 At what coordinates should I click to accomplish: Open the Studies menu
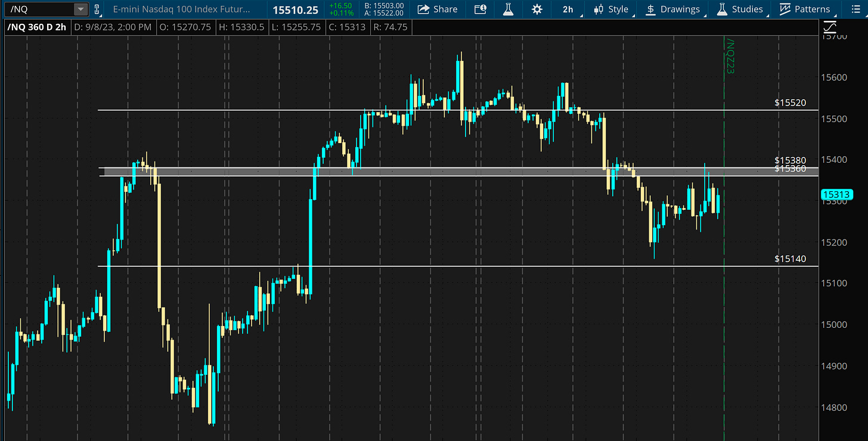[740, 9]
